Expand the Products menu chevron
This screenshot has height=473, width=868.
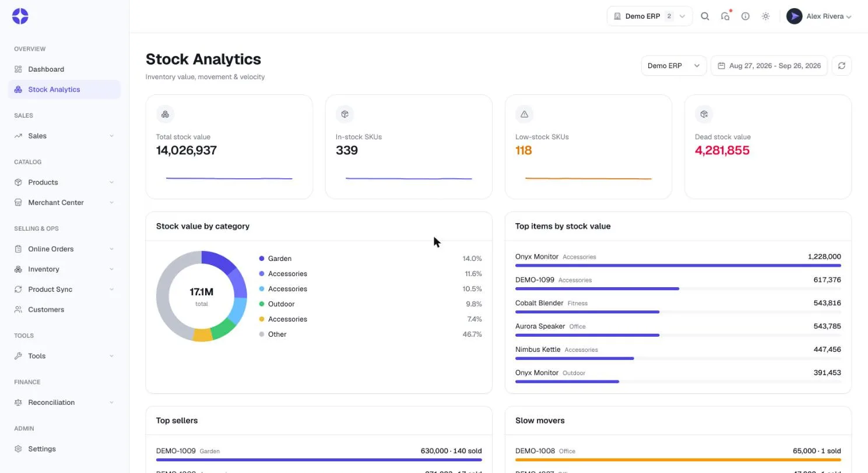[x=111, y=182]
